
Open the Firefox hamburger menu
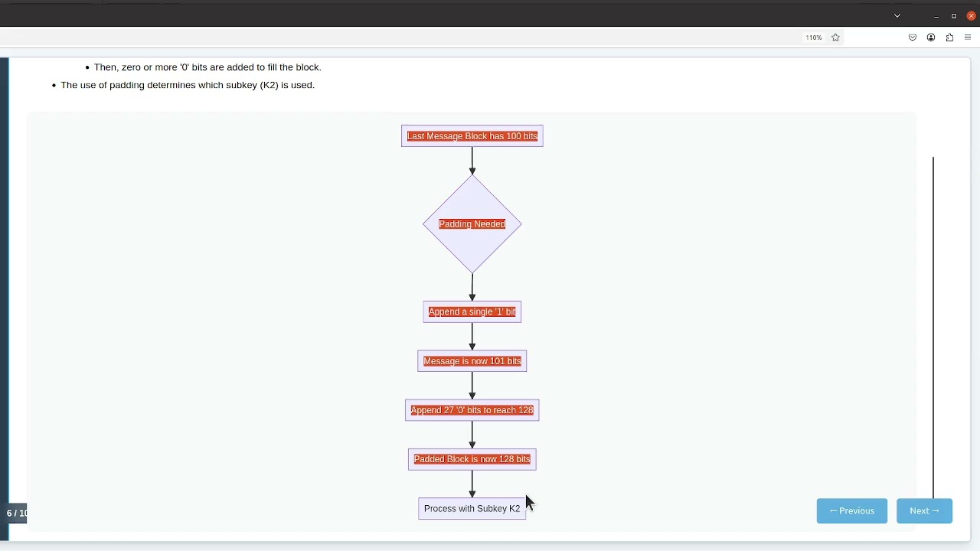tap(968, 37)
